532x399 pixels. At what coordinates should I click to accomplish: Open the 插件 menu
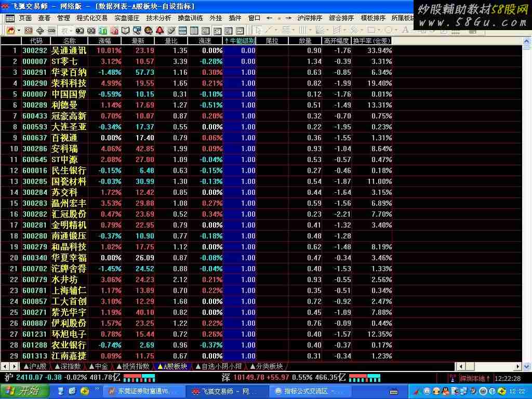235,18
